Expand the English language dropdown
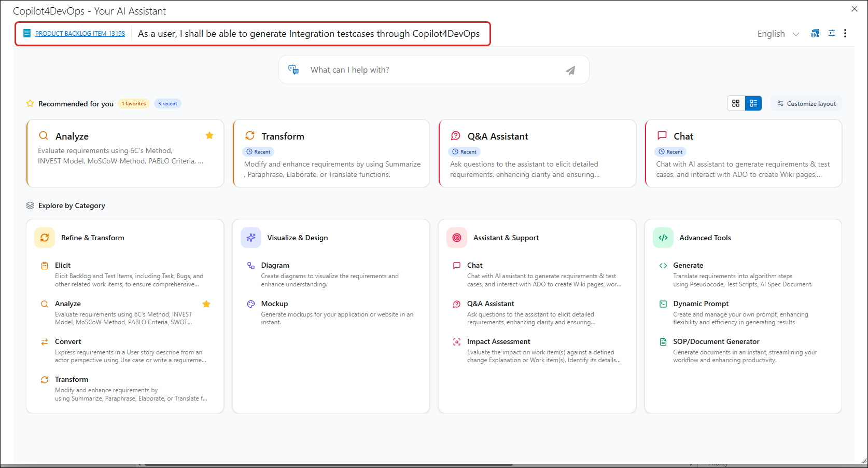This screenshot has height=468, width=868. click(x=778, y=34)
